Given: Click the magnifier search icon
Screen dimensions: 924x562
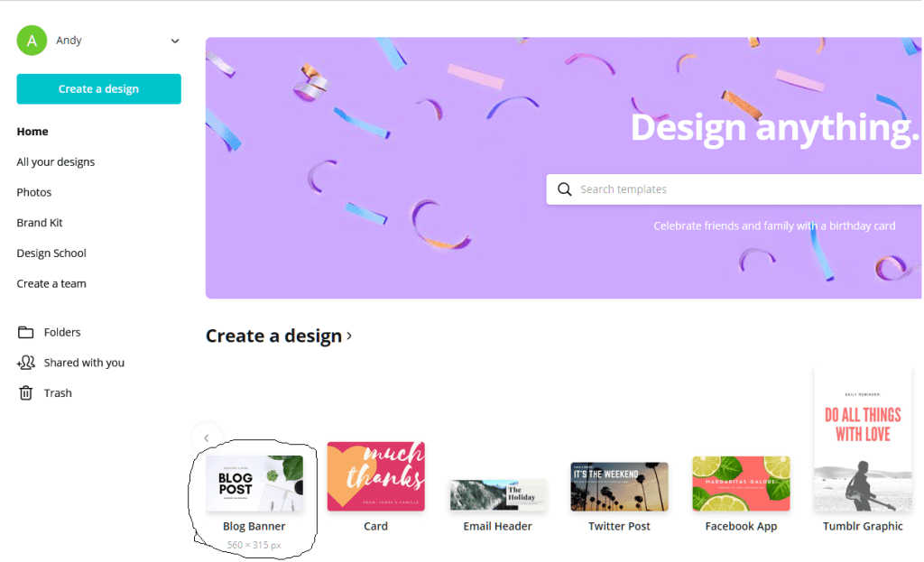Looking at the screenshot, I should pos(565,189).
